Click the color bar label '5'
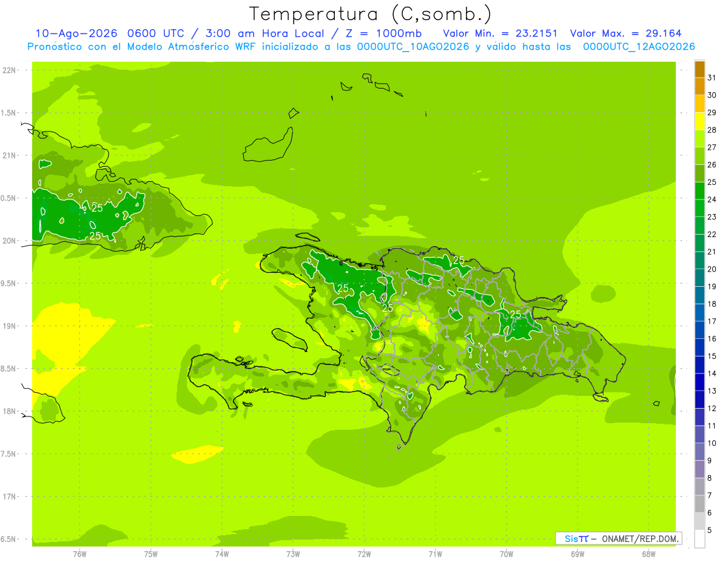Screen dimensions: 728x562 tap(710, 530)
